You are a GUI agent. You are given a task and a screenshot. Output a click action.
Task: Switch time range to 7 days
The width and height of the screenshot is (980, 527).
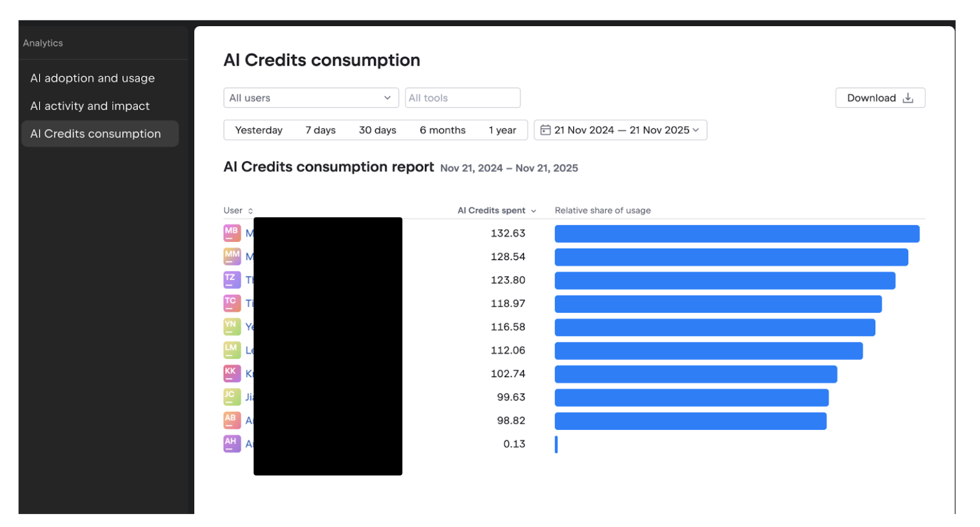pyautogui.click(x=320, y=130)
